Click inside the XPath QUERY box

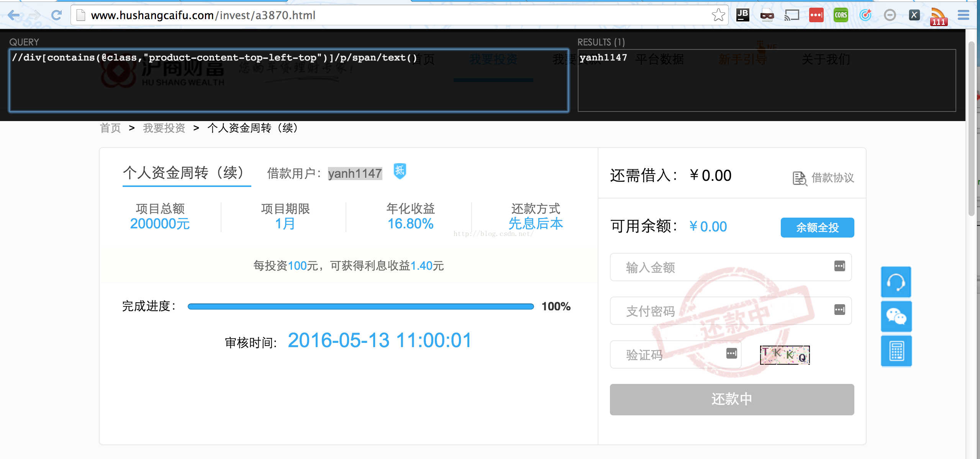(289, 80)
